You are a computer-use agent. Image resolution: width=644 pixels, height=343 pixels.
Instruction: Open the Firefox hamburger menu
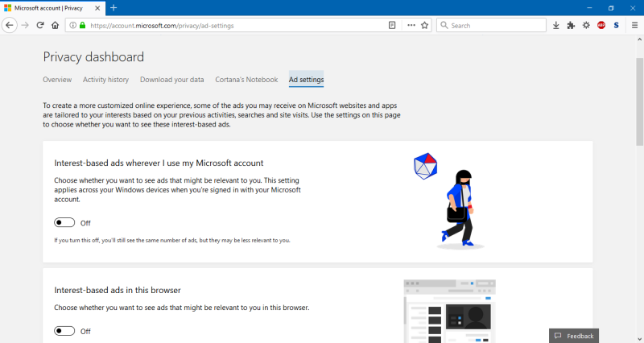(x=633, y=25)
